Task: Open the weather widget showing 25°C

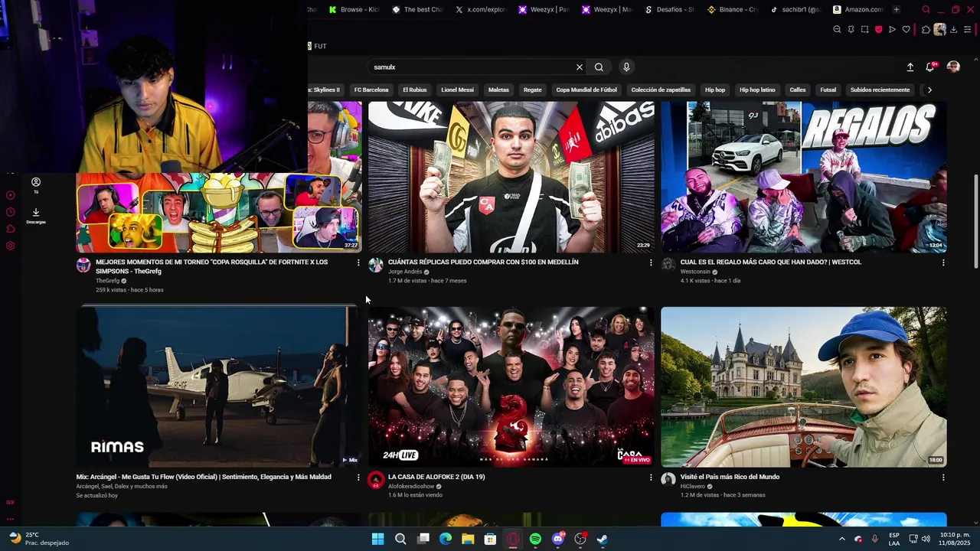Action: click(x=38, y=539)
